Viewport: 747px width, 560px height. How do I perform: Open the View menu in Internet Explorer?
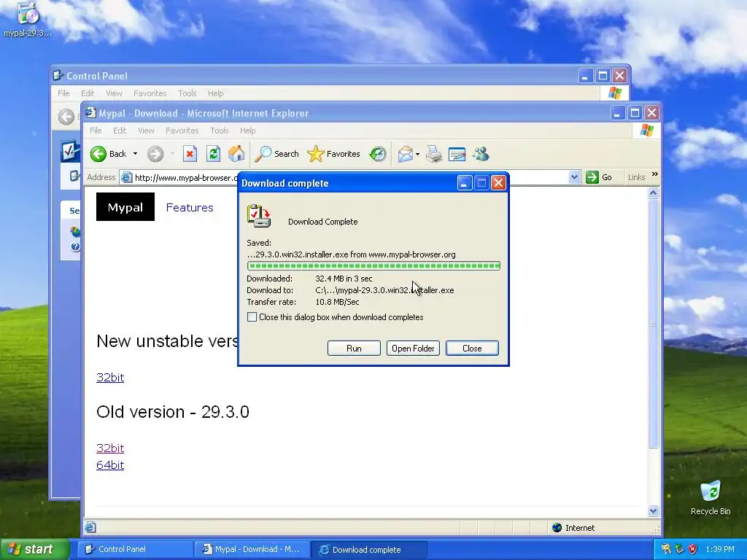click(146, 131)
